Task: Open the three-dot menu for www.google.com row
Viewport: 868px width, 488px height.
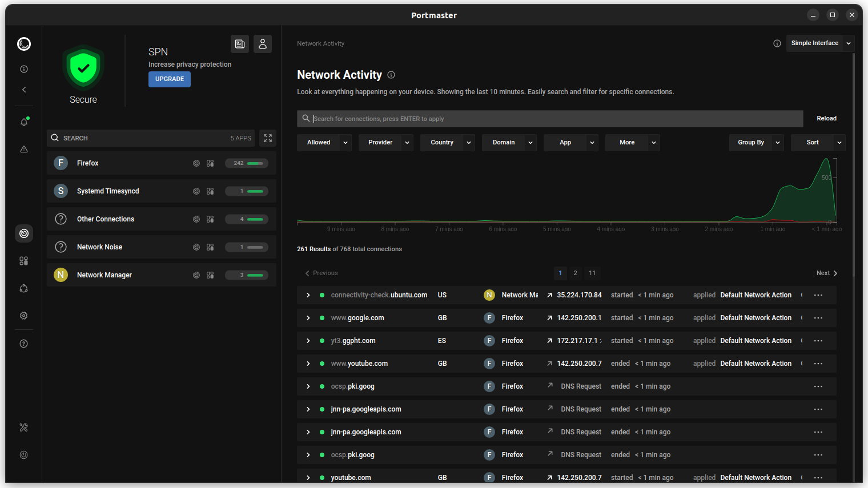Action: coord(818,318)
